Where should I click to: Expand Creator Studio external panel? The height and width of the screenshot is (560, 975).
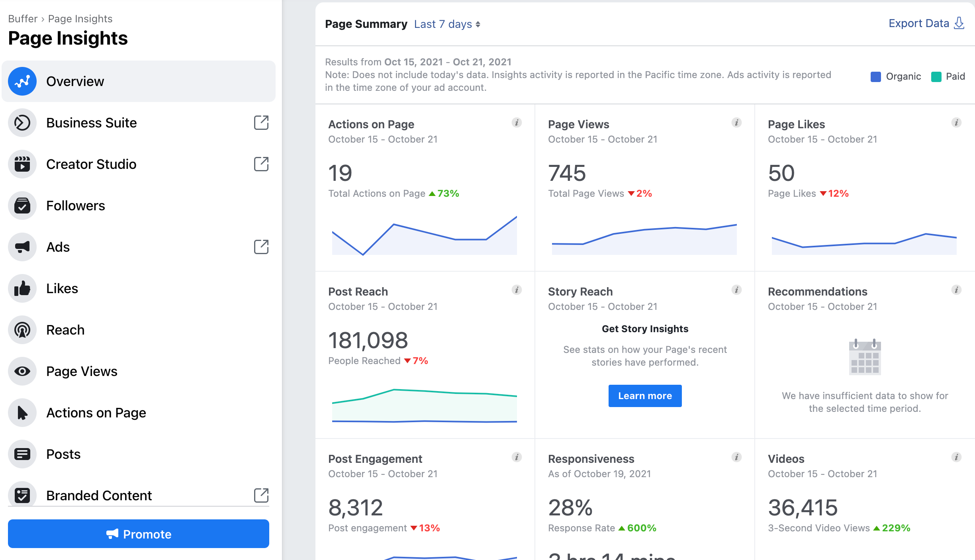(261, 164)
